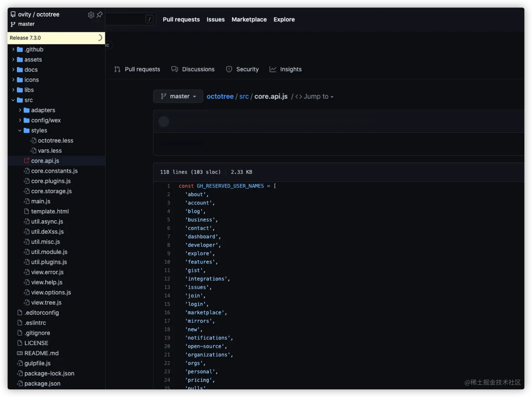Click the red icon beside core.api.js
Viewport: 532px width, 397px height.
coord(27,161)
